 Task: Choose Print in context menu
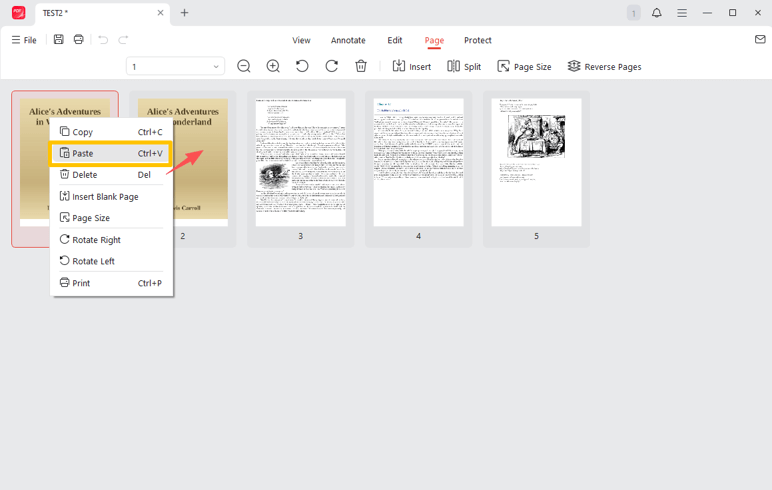111,283
